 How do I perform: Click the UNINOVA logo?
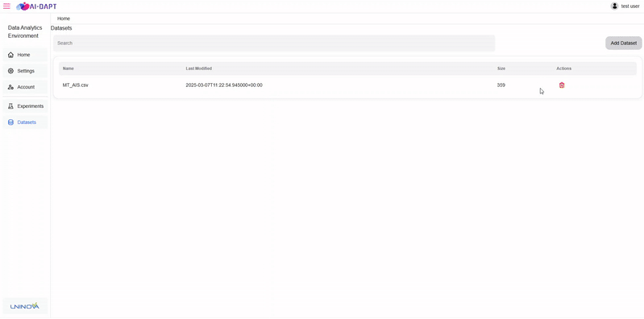pos(25,306)
